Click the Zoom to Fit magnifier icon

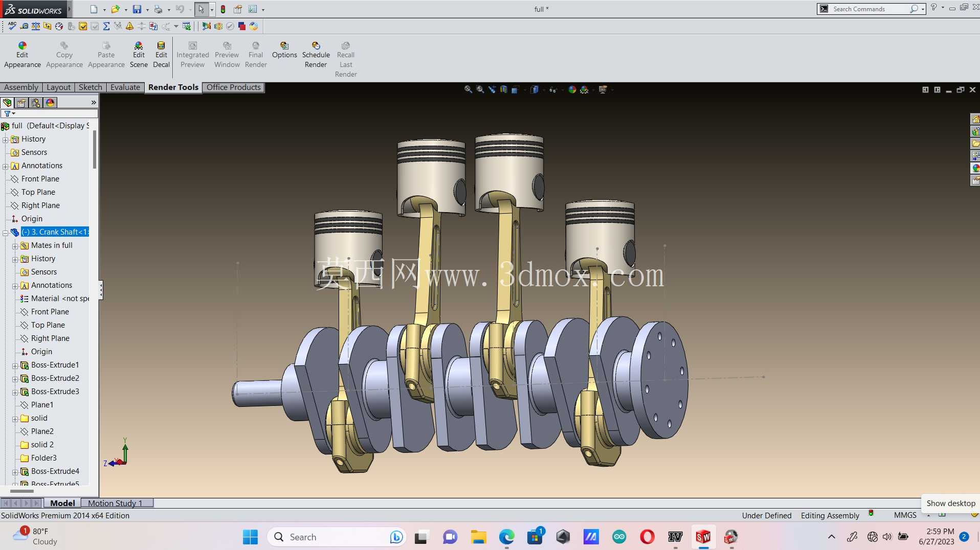pos(468,89)
